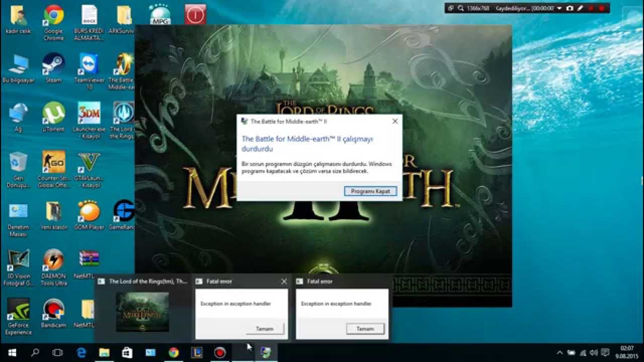
Task: Click the taskbar clock showing 02:07
Action: pos(627,352)
